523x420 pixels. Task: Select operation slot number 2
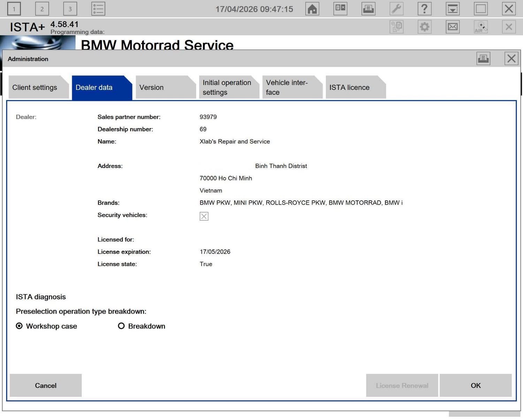(x=42, y=9)
